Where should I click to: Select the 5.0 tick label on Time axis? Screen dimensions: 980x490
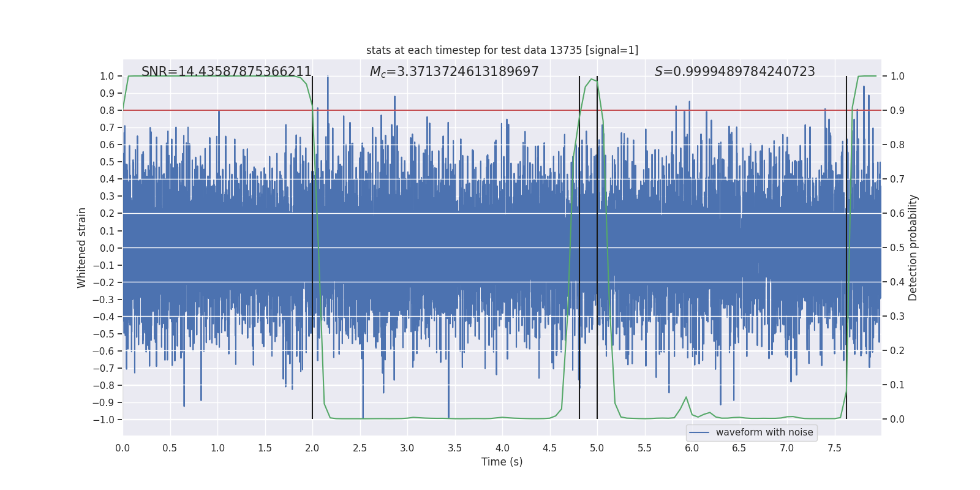point(597,448)
